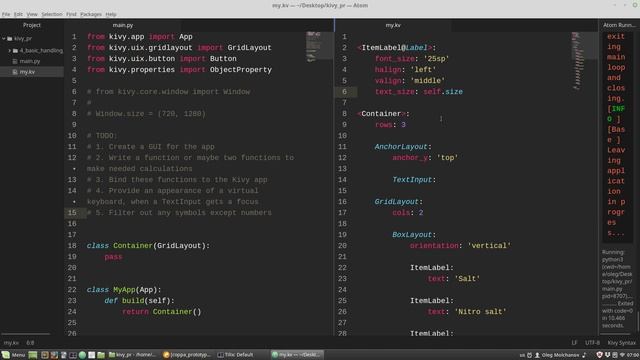Click the main.py file icon in tree
Image resolution: width=640 pixels, height=360 pixels.
[x=15, y=61]
